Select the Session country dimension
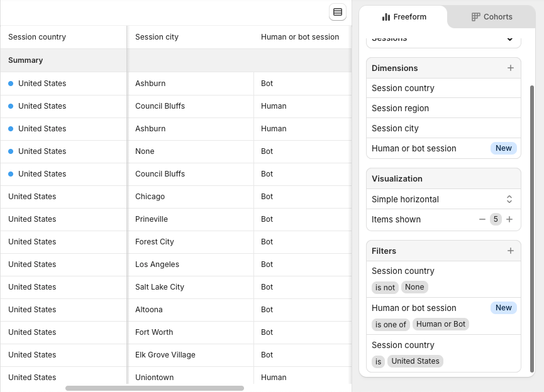 (443, 89)
